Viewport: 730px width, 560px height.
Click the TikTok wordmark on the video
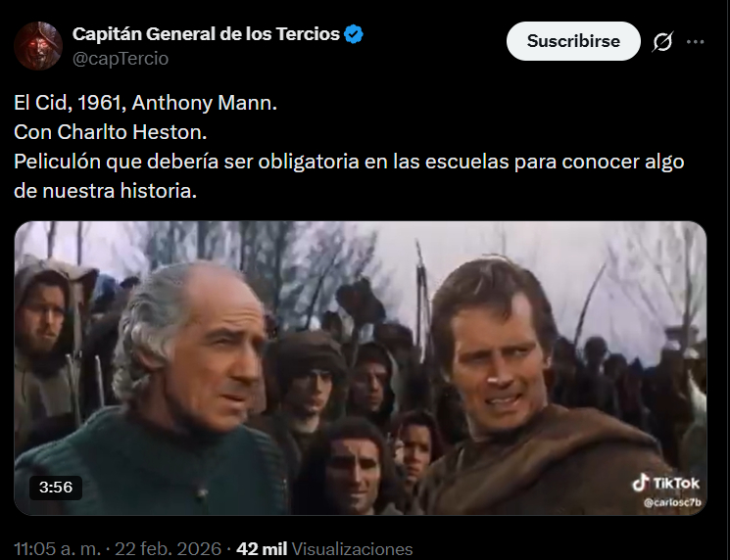click(x=676, y=484)
